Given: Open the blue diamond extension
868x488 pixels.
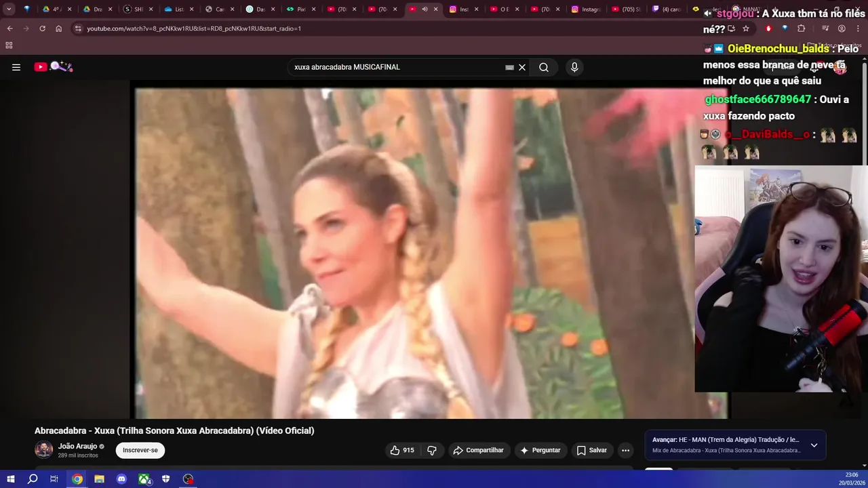Looking at the screenshot, I should click(x=785, y=28).
